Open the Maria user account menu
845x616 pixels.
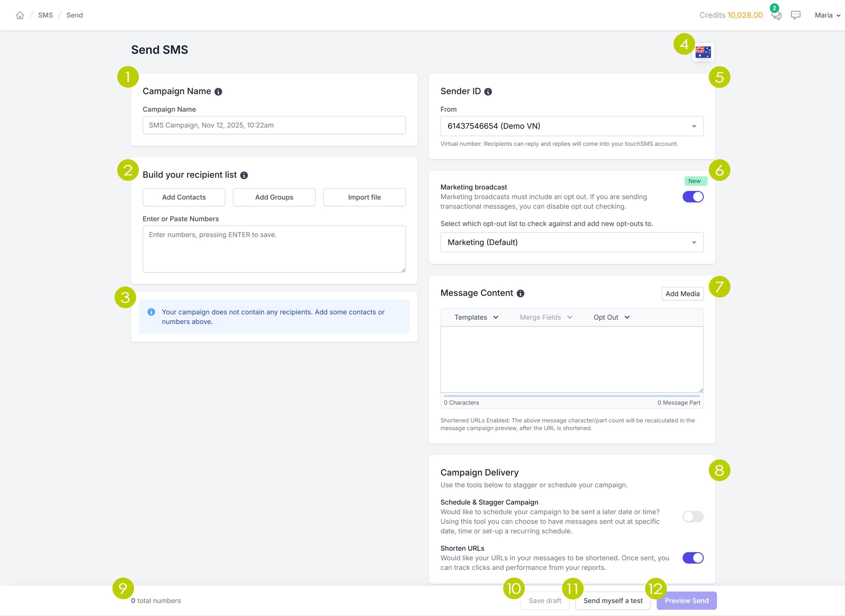tap(827, 15)
